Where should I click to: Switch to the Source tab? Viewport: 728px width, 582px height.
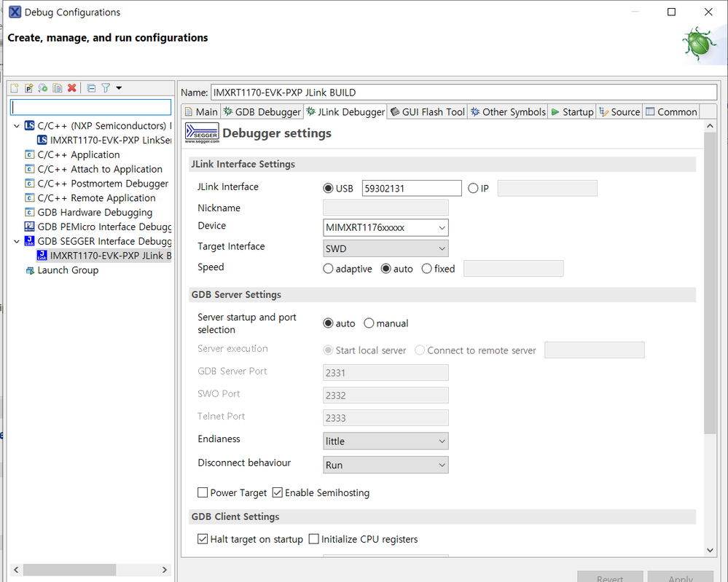coord(619,112)
